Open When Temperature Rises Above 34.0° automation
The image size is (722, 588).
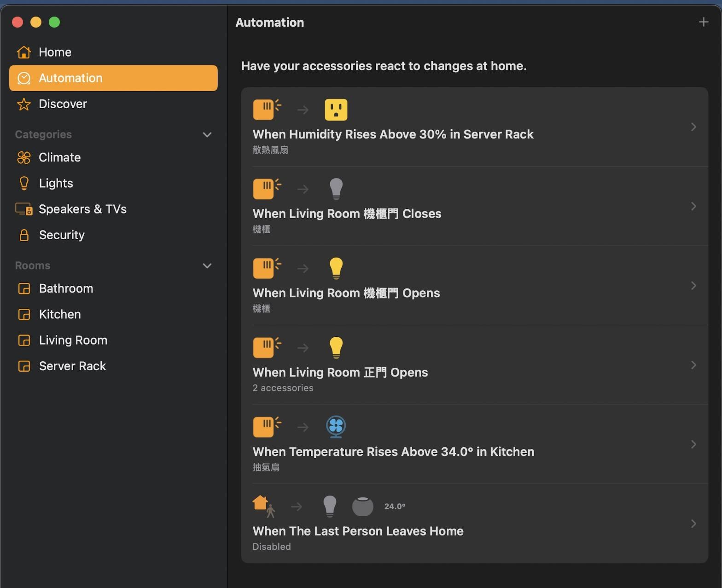[x=393, y=452]
